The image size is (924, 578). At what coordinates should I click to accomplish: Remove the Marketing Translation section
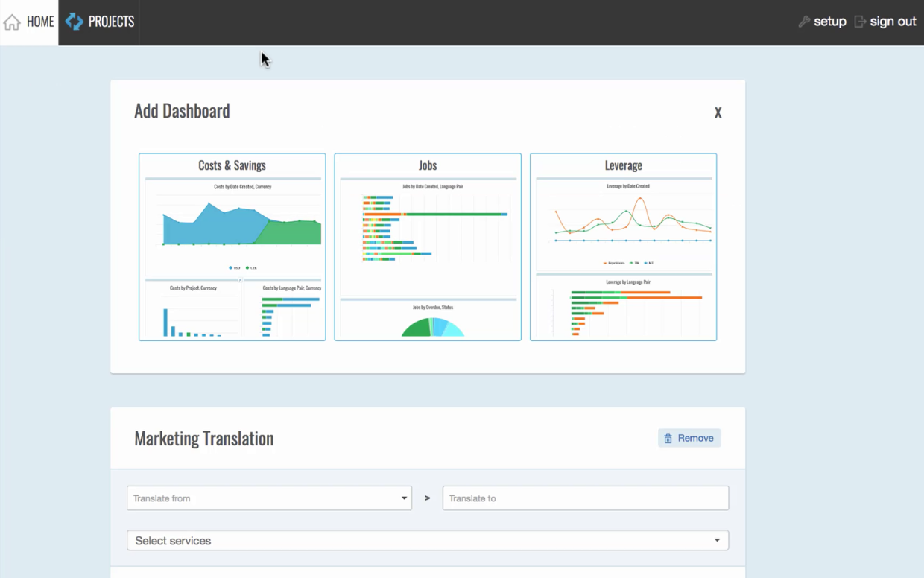pos(689,438)
